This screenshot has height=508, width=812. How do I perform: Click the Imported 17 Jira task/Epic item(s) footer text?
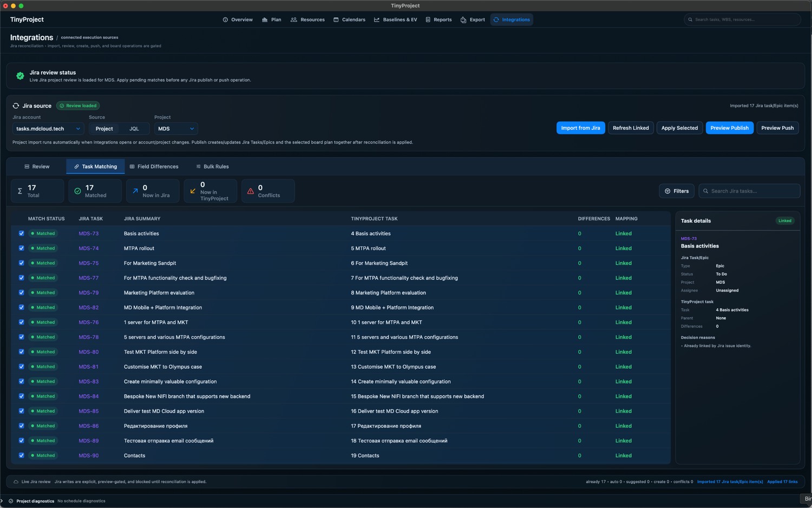click(x=730, y=481)
